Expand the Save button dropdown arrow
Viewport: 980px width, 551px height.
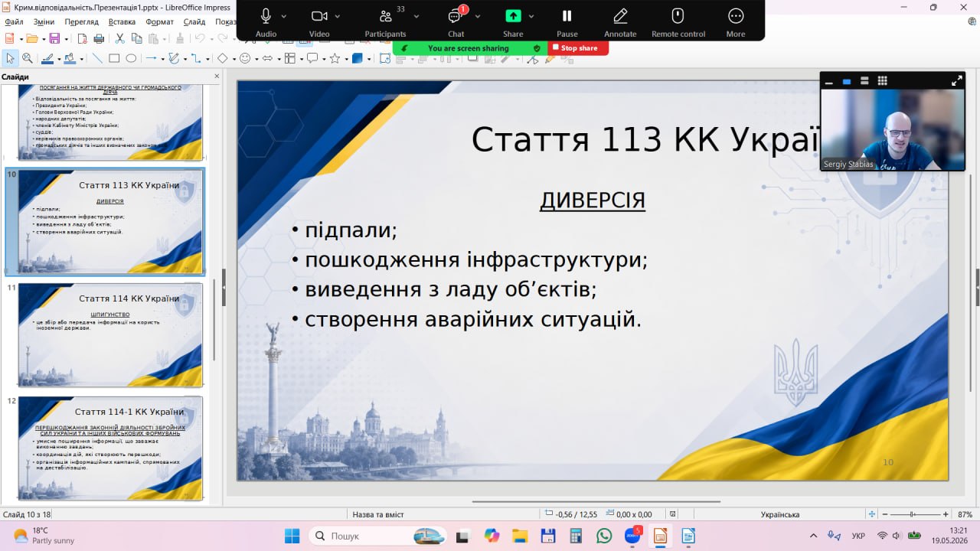(x=65, y=38)
